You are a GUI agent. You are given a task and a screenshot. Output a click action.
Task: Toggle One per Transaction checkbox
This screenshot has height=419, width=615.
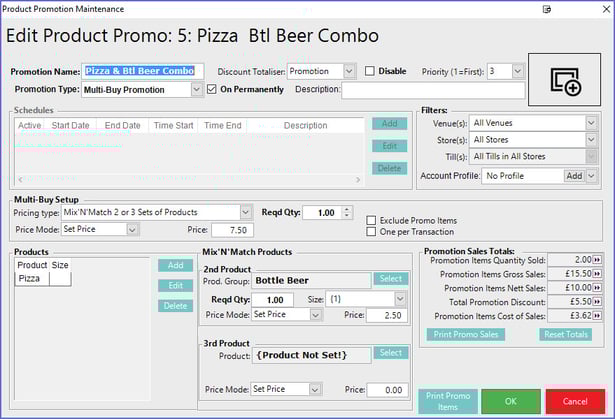(x=372, y=231)
